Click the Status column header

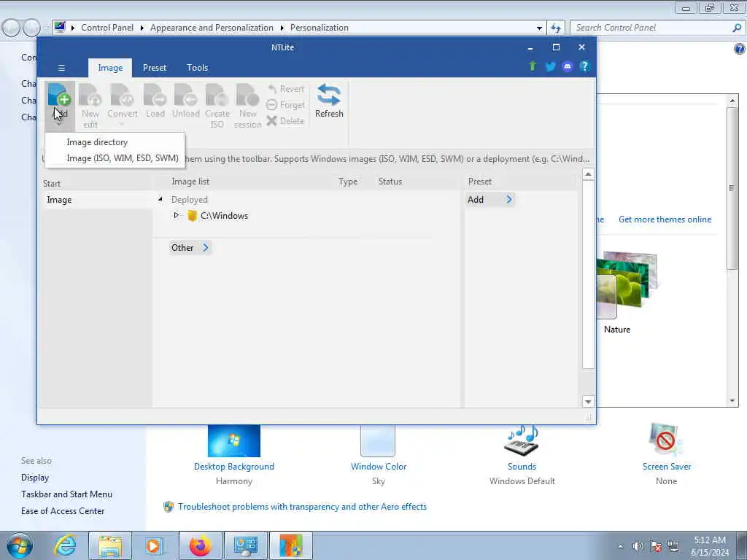pyautogui.click(x=390, y=182)
